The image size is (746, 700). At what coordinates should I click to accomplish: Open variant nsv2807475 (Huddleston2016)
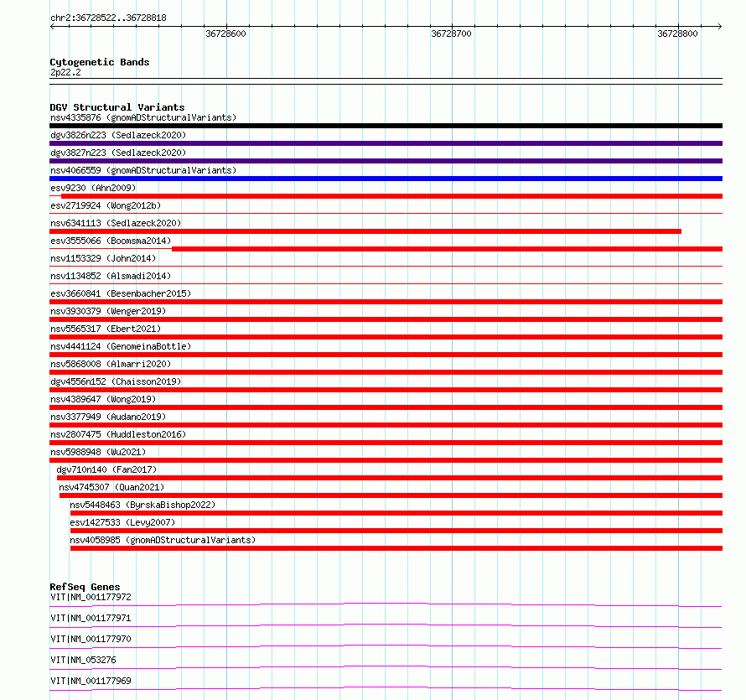(118, 434)
